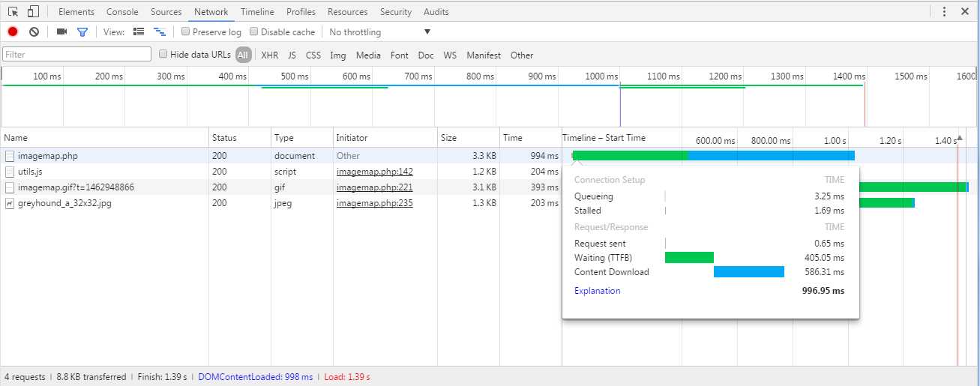Sort by the Time column header
The width and height of the screenshot is (980, 386).
point(530,138)
